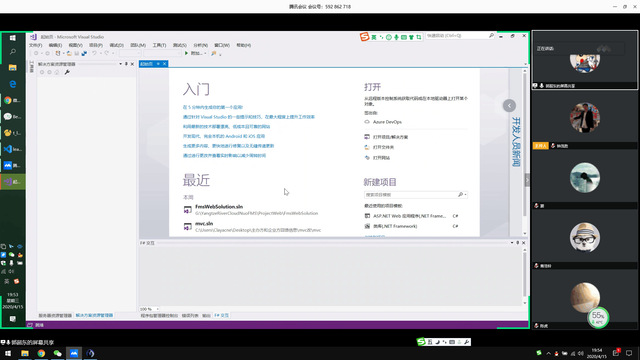Expand the Solution Explorer window options dropdown
640x360 pixels.
pos(120,64)
